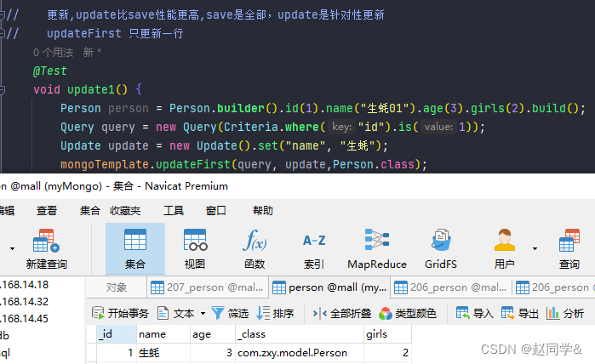Expand the Text (文本) dropdown arrow
Image resolution: width=595 pixels, height=364 pixels.
point(203,314)
